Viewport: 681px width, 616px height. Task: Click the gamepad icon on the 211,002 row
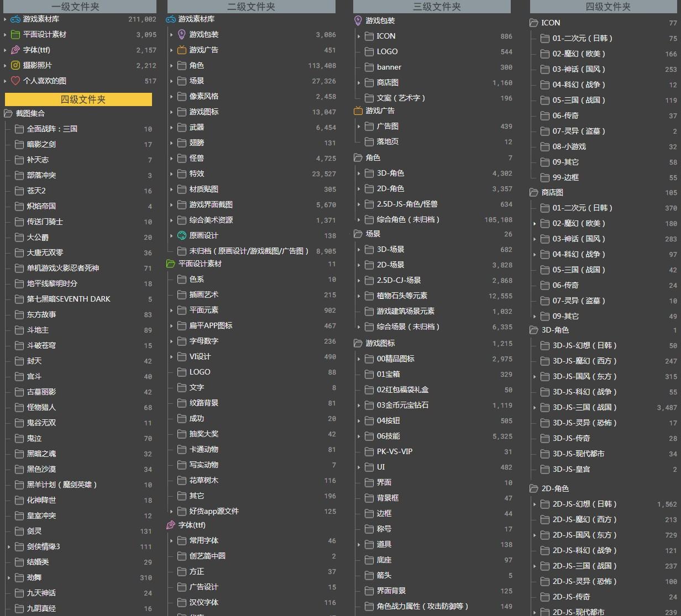click(x=15, y=19)
